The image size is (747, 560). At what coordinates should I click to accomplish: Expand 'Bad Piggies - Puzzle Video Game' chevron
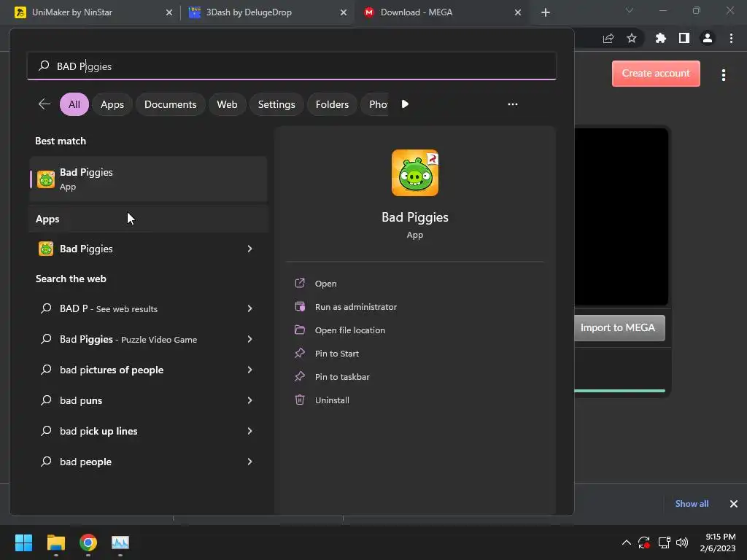pyautogui.click(x=249, y=339)
